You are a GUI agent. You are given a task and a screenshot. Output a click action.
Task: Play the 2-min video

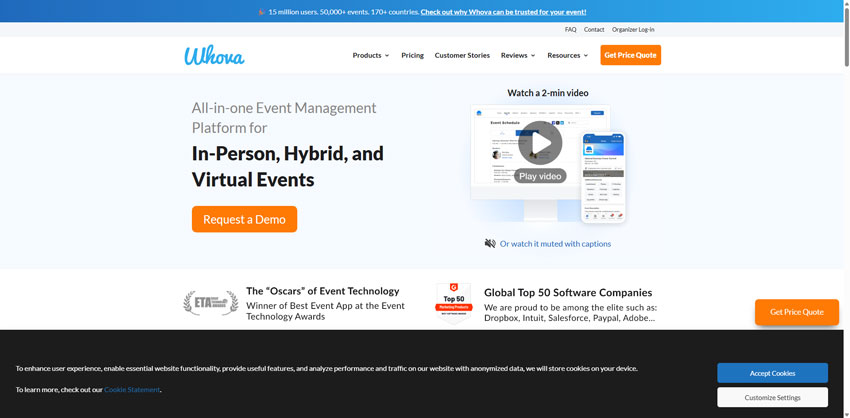coord(540,143)
